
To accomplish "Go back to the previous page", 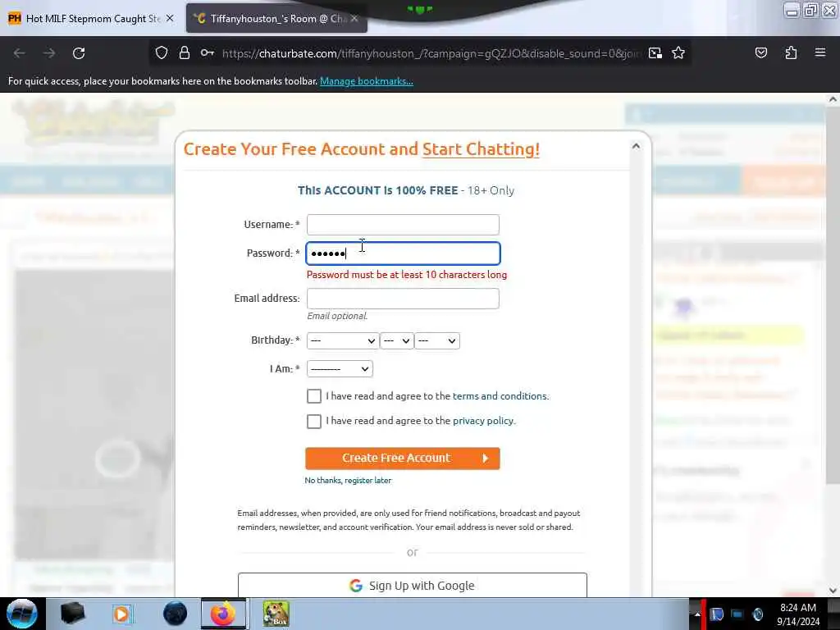I will pos(20,53).
